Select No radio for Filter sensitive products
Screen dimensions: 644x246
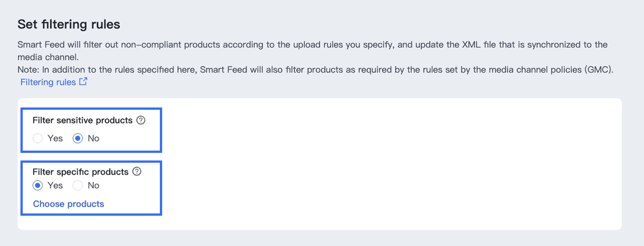tap(78, 139)
